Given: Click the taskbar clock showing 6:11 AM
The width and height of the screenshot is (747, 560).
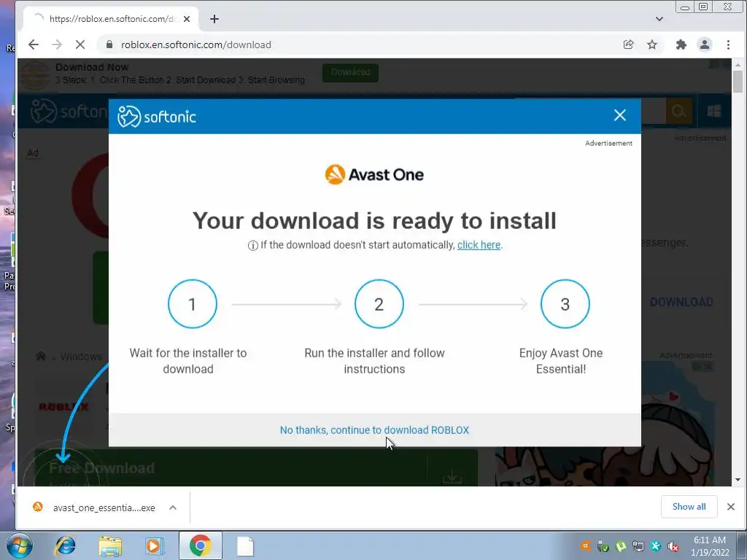Looking at the screenshot, I should point(710,546).
